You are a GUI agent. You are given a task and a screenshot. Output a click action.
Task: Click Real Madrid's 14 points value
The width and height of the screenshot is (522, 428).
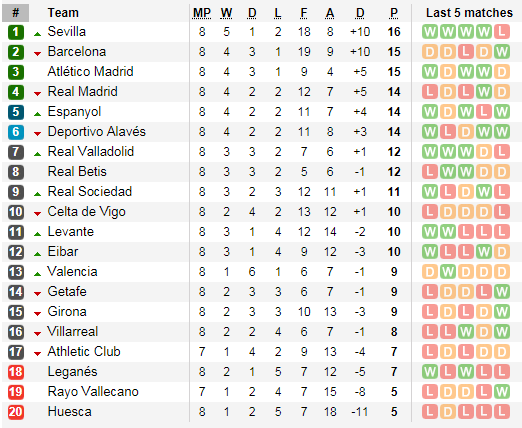pos(394,92)
